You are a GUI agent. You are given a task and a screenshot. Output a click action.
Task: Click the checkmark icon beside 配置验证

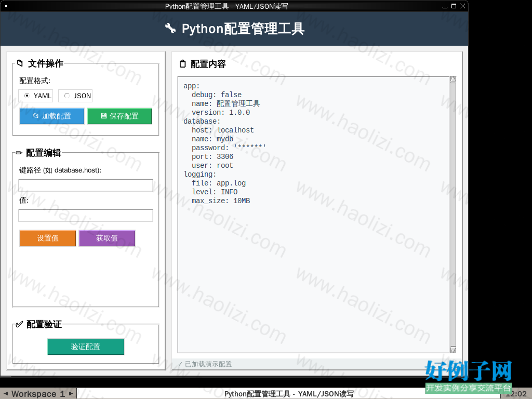coord(19,324)
